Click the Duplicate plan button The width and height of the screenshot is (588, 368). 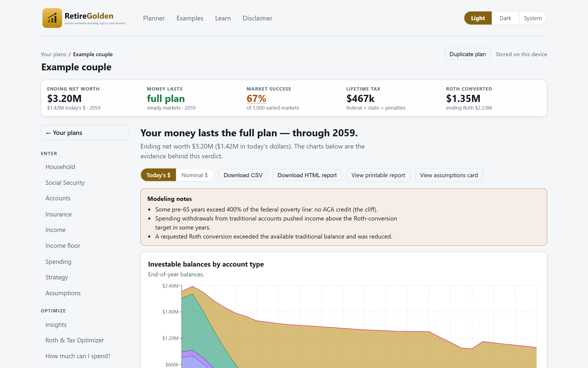pos(467,54)
